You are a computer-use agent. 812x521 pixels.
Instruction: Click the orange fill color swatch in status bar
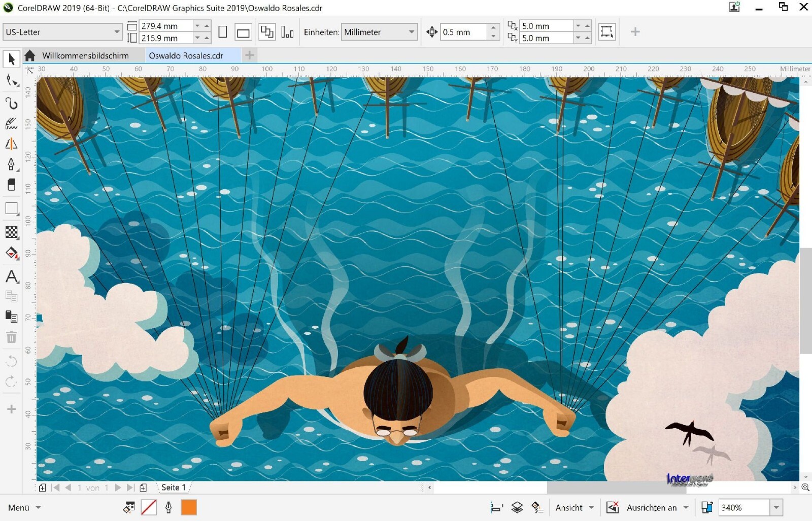click(x=188, y=507)
